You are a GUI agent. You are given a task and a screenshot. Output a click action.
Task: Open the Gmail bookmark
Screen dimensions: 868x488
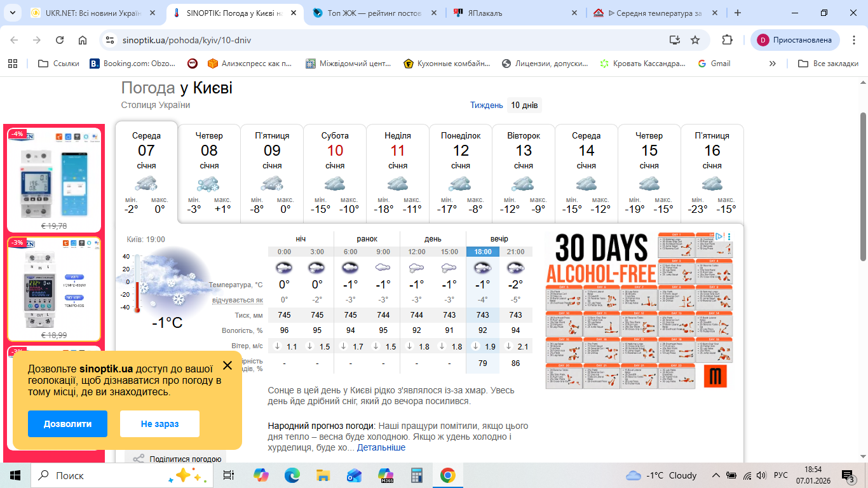(714, 64)
